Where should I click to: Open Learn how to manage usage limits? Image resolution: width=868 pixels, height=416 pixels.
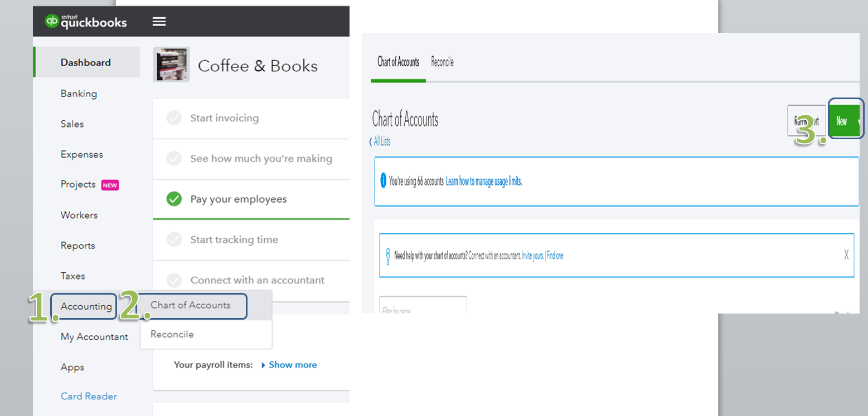point(483,181)
